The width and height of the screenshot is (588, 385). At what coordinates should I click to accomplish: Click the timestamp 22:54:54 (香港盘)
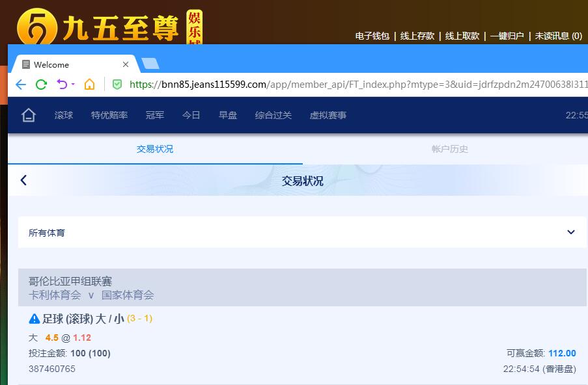click(x=540, y=369)
